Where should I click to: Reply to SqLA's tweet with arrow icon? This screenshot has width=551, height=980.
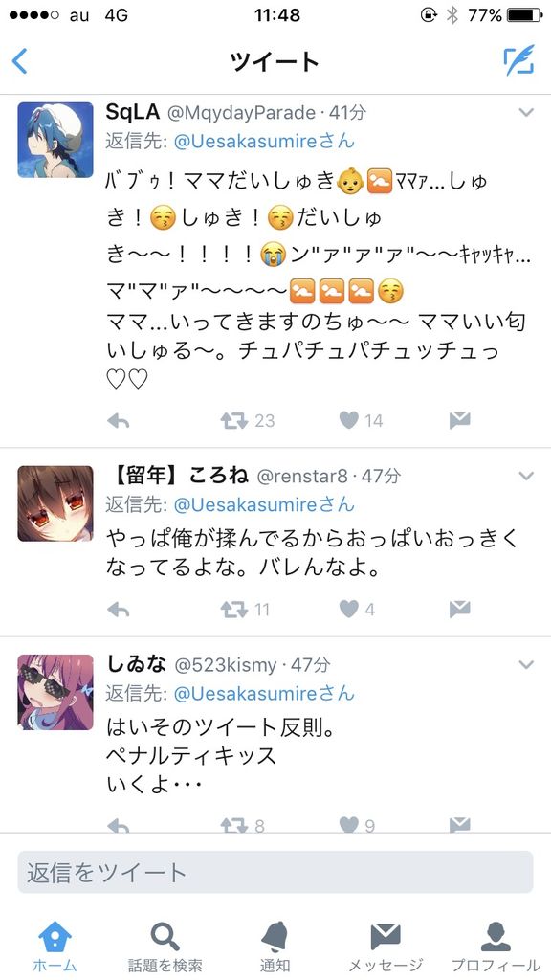point(118,421)
